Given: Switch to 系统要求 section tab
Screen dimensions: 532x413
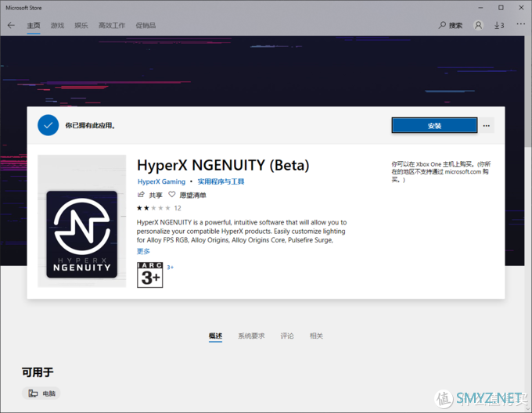Looking at the screenshot, I should [251, 336].
